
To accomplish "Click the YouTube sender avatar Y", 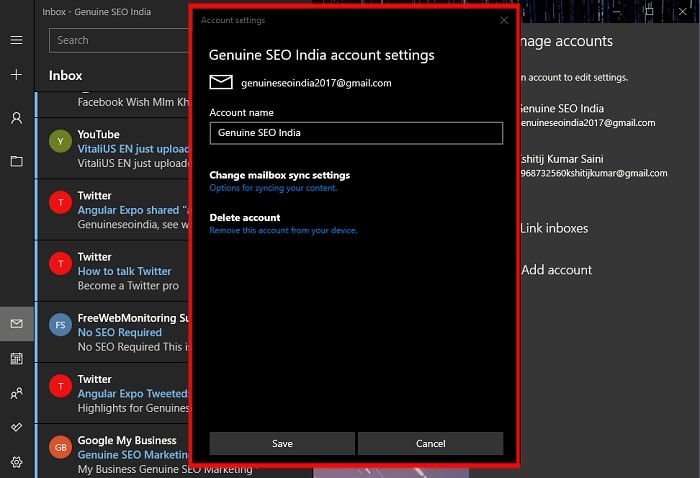I will (60, 141).
